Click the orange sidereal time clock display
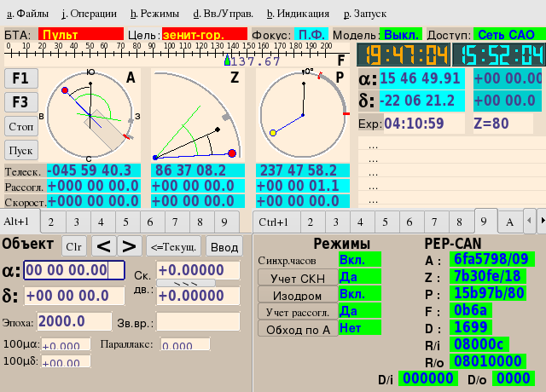This screenshot has width=546, height=392. pyautogui.click(x=402, y=55)
